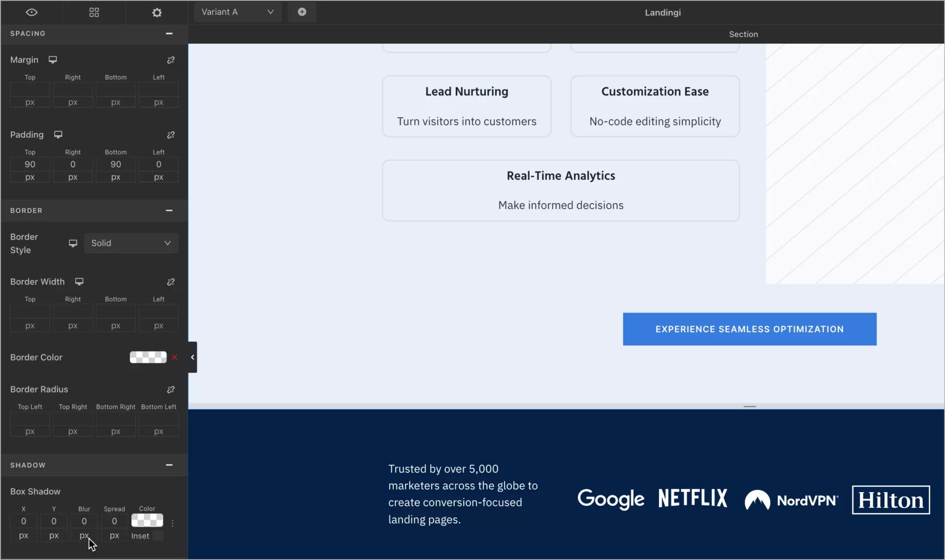Open the preview with the eye icon
The height and width of the screenshot is (560, 945).
coord(31,12)
